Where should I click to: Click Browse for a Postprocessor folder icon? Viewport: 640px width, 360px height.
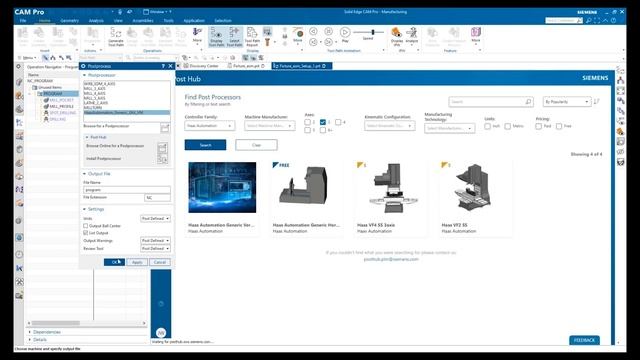[x=165, y=128]
